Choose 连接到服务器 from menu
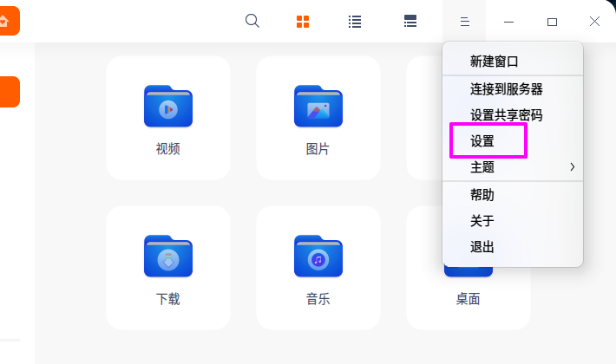Viewport: 616px width, 364px height. (x=513, y=89)
